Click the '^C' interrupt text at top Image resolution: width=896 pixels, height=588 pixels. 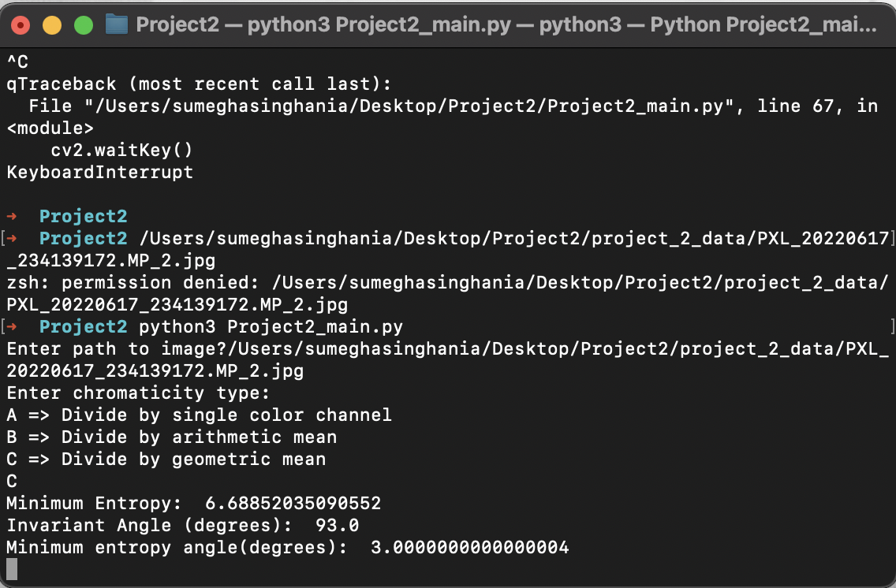coord(17,61)
